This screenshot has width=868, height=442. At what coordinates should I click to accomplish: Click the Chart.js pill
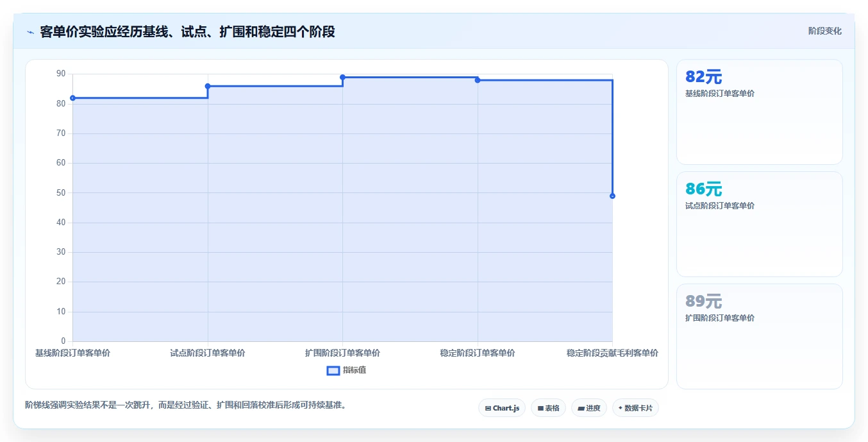point(502,408)
